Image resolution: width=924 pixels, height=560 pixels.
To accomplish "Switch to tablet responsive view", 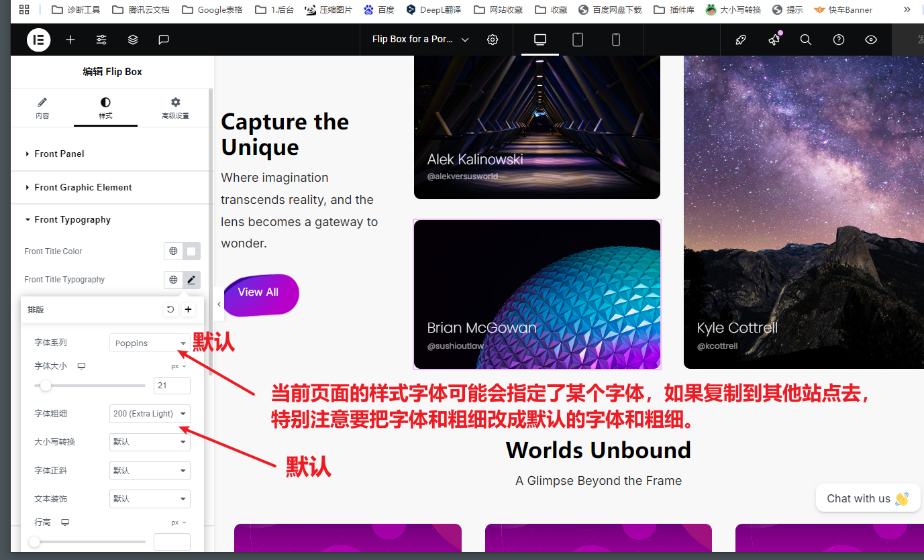I will point(578,40).
